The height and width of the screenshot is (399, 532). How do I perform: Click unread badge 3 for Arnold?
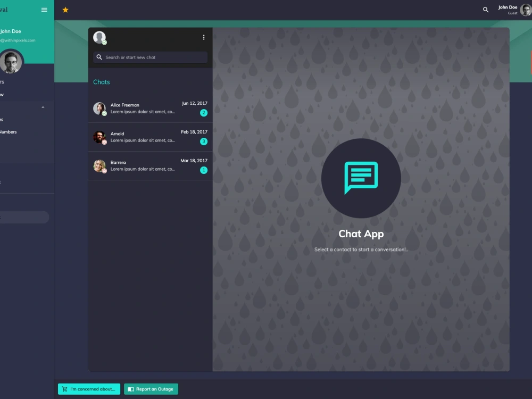pyautogui.click(x=204, y=141)
